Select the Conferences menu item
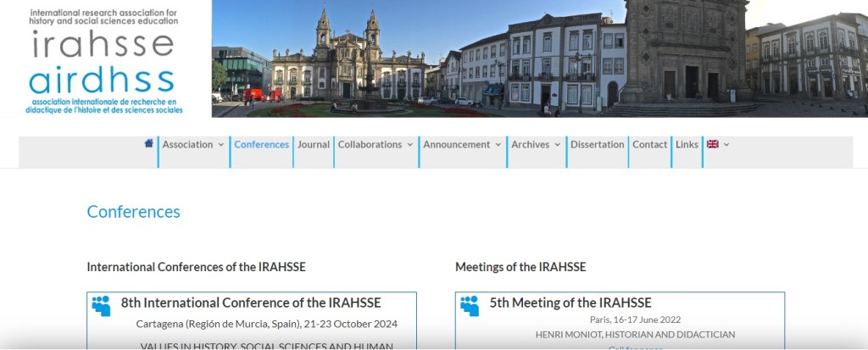Image resolution: width=868 pixels, height=350 pixels. pyautogui.click(x=261, y=145)
